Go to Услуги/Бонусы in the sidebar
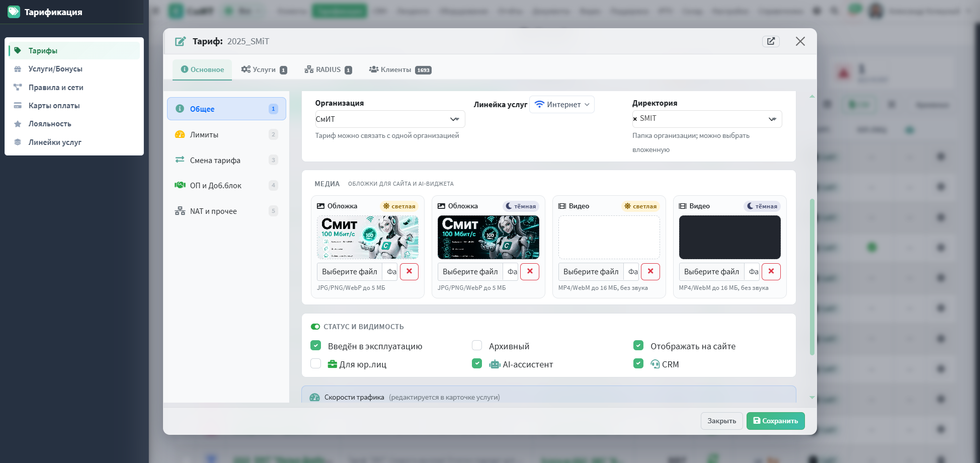This screenshot has height=463, width=980. pyautogui.click(x=74, y=69)
